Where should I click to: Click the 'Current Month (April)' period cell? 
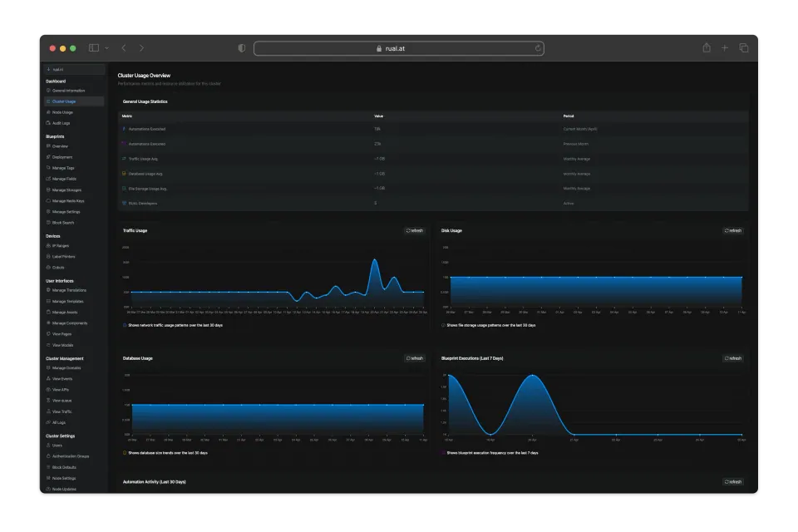point(579,129)
